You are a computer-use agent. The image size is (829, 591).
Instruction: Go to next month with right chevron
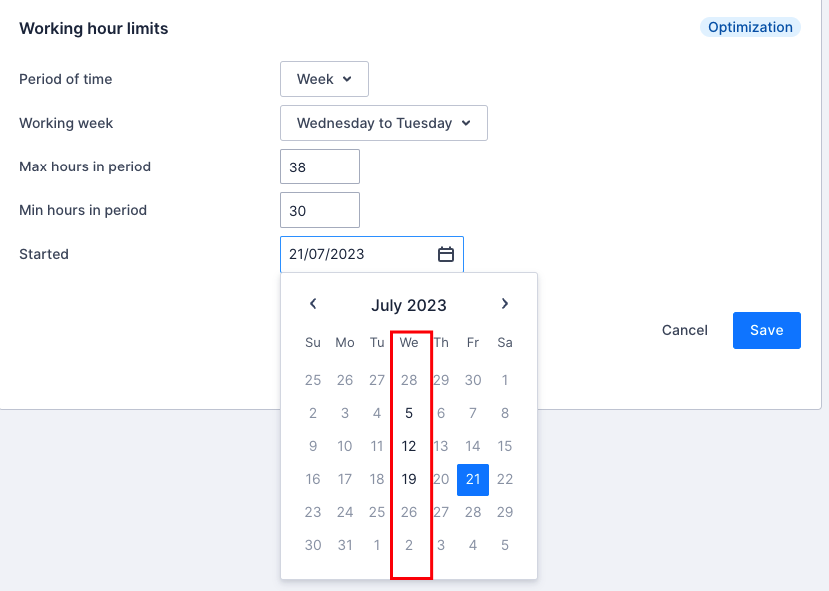coord(505,304)
